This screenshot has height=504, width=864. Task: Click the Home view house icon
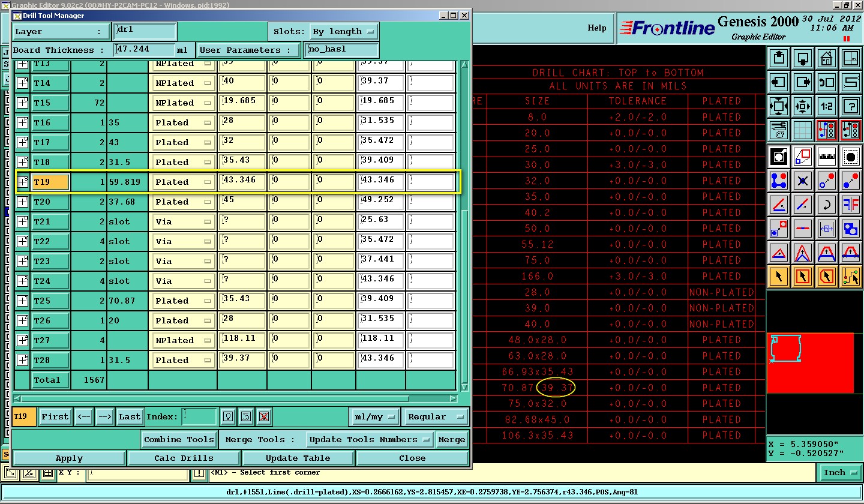[827, 59]
